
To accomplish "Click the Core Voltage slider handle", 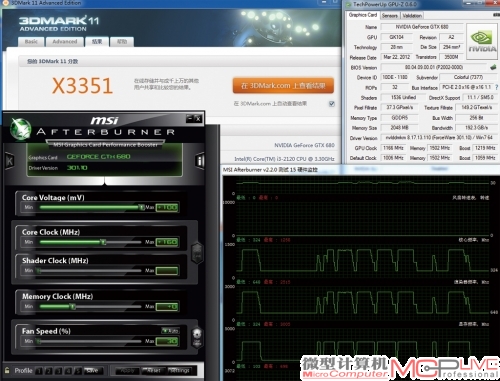I will pos(142,207).
